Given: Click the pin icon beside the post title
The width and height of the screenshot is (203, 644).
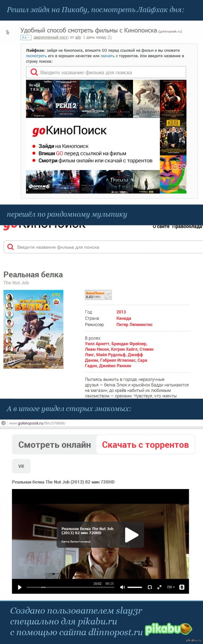Looking at the screenshot, I should (8, 32).
